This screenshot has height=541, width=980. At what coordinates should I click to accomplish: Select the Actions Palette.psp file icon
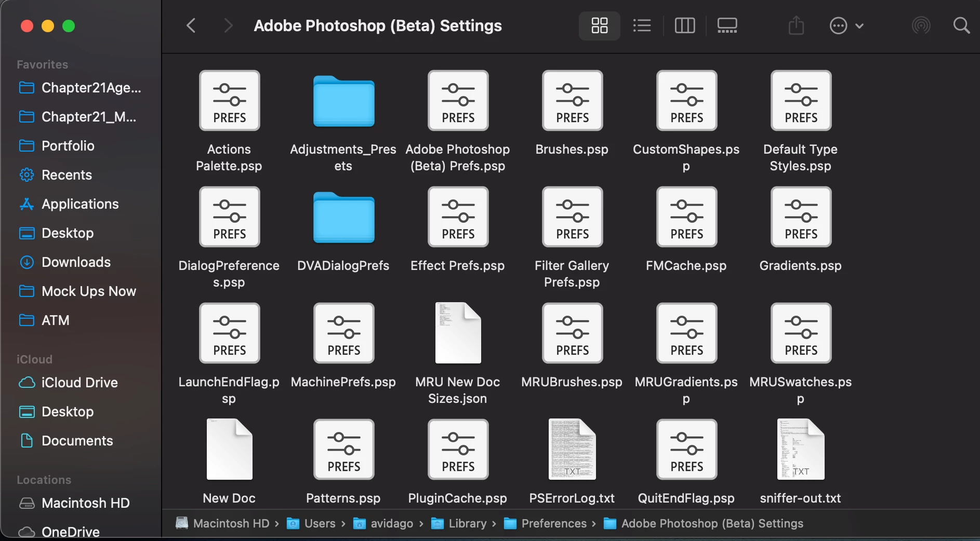(229, 100)
